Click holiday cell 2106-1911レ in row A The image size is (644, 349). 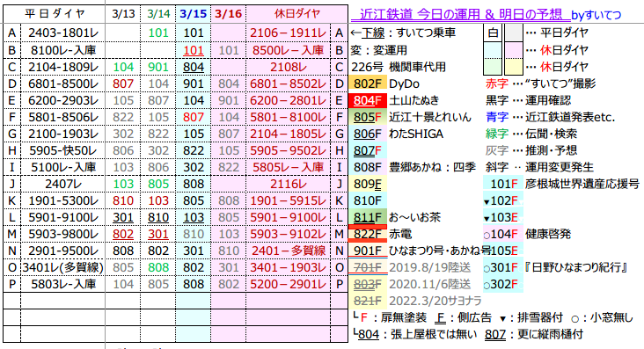tap(289, 33)
